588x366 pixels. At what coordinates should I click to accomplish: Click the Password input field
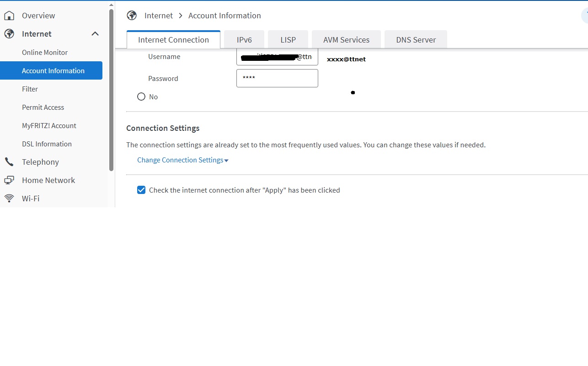point(277,78)
